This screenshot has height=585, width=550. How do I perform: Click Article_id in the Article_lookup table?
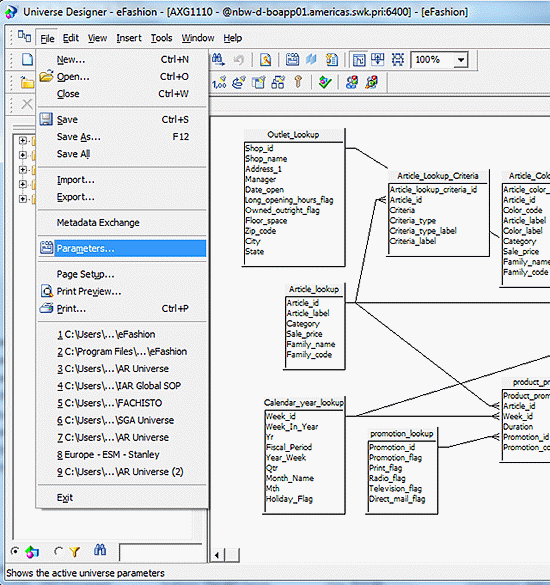point(303,303)
